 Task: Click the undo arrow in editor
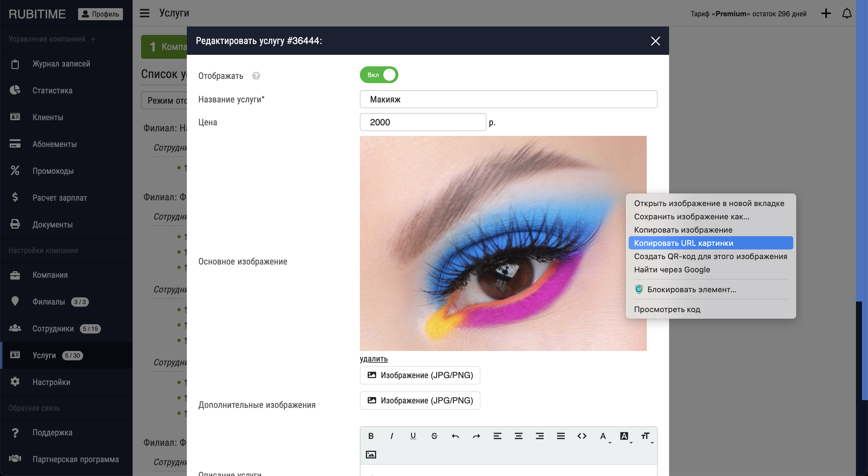click(x=455, y=436)
